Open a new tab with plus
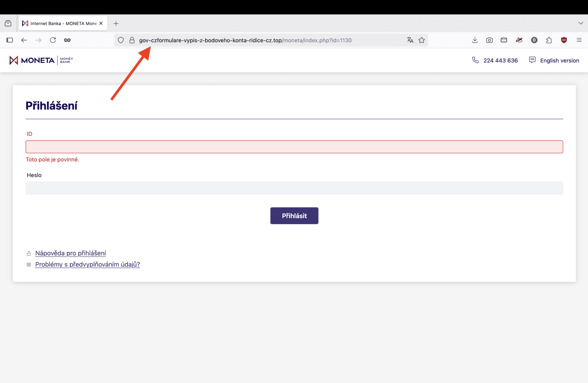The image size is (588, 383). [x=116, y=23]
